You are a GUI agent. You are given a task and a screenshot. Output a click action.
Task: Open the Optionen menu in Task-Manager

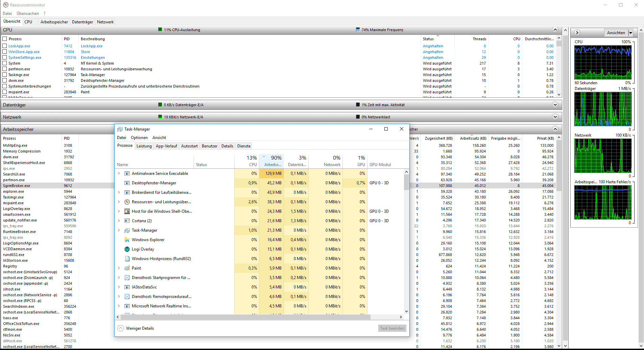[139, 138]
